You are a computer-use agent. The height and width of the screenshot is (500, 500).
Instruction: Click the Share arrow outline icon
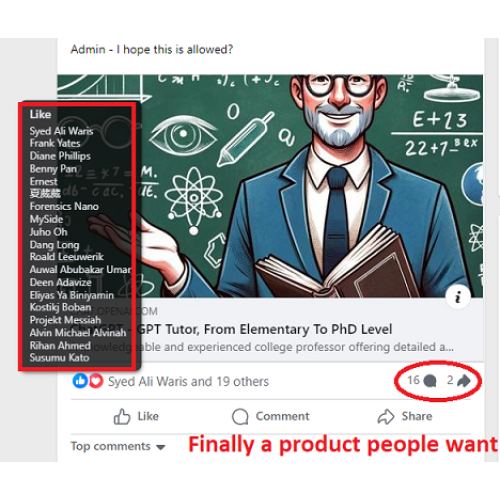click(386, 416)
